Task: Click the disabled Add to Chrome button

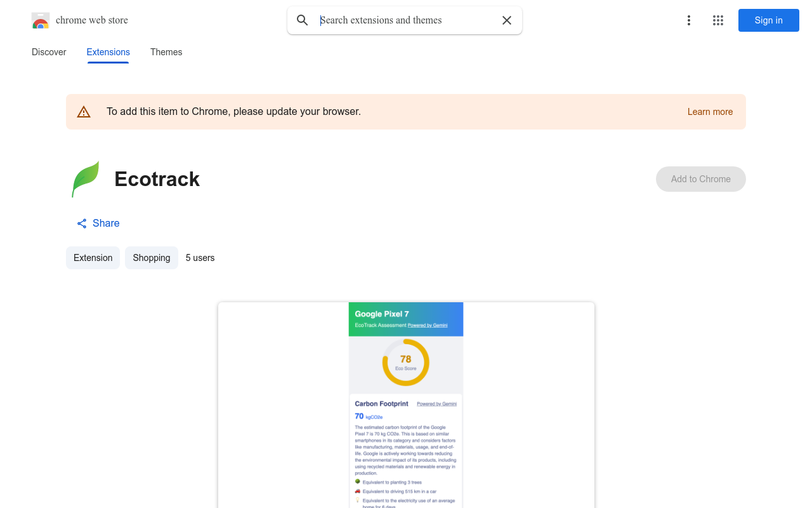Action: pos(700,179)
